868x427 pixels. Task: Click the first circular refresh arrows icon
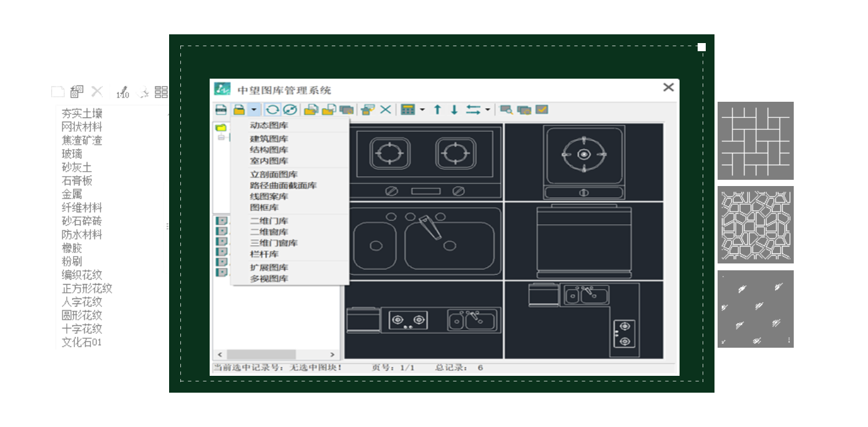click(x=272, y=109)
